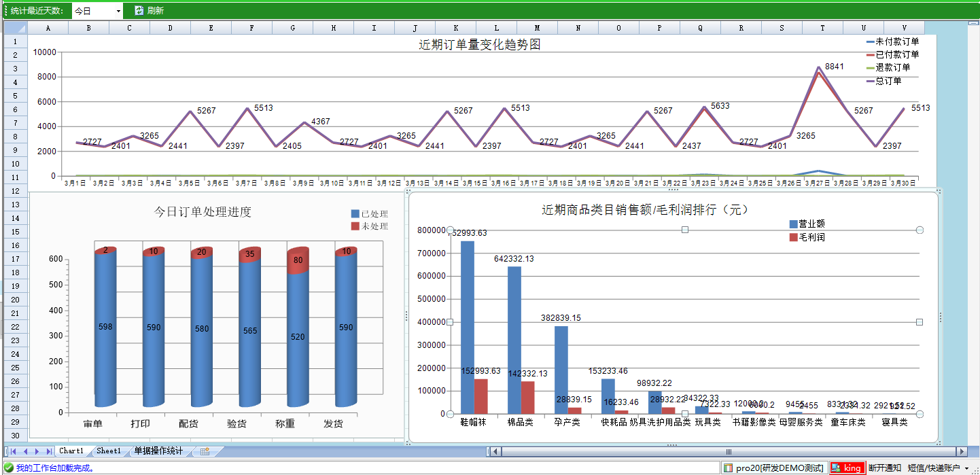Viewport: 980px width, 475px height.
Task: Open the 统计最近天数 dropdown showing 今日
Action: click(x=97, y=11)
